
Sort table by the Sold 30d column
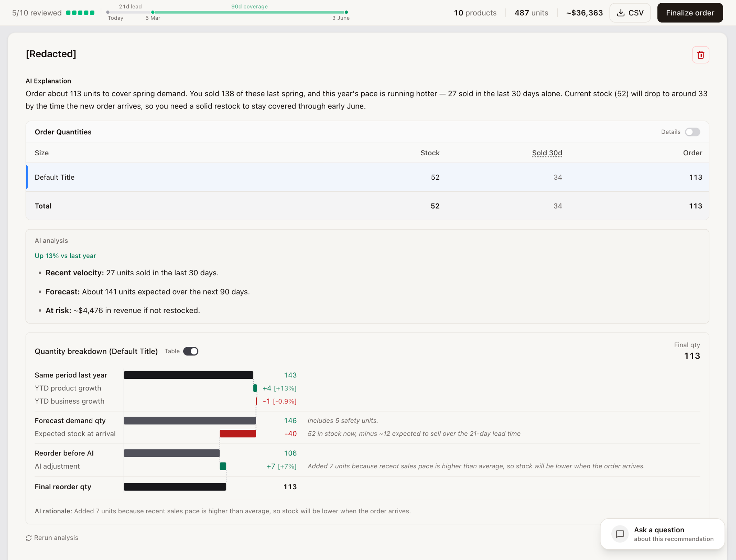tap(547, 153)
